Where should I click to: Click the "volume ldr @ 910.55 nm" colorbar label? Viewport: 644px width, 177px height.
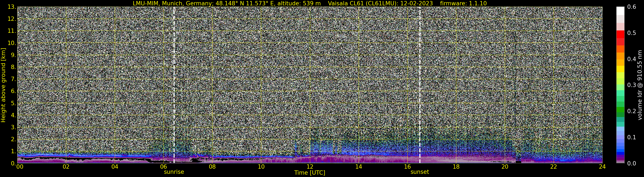640,85
